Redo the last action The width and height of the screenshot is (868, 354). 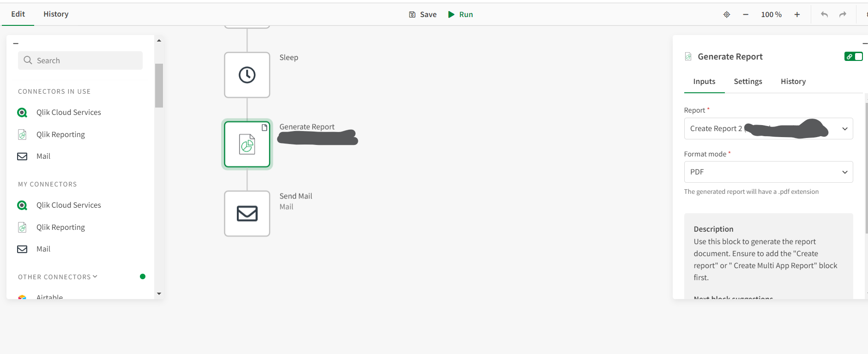(843, 15)
